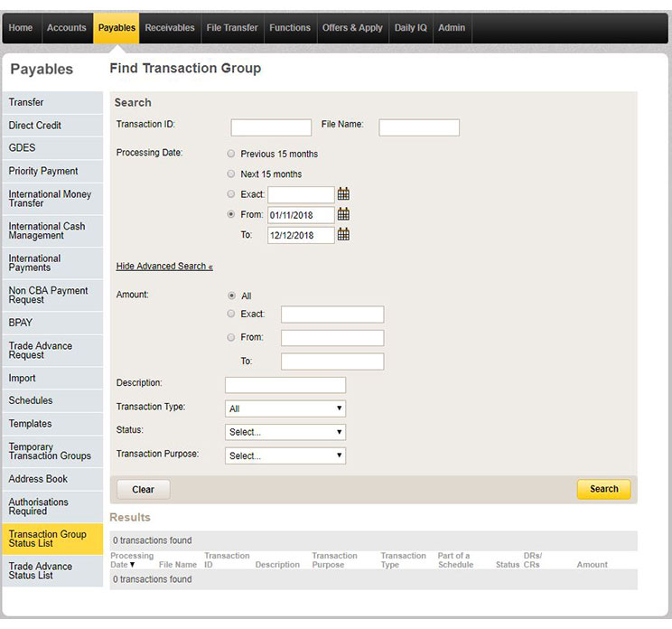Open the Transaction Type dropdown
Screen dimensions: 672x629
pos(285,408)
